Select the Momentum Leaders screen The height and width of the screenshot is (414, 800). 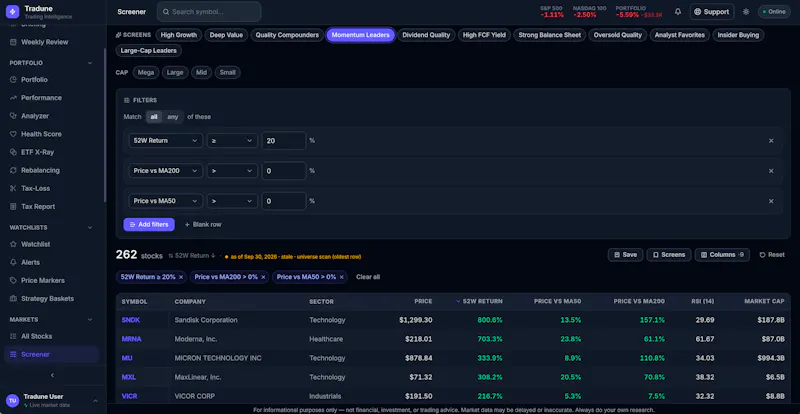click(x=361, y=35)
